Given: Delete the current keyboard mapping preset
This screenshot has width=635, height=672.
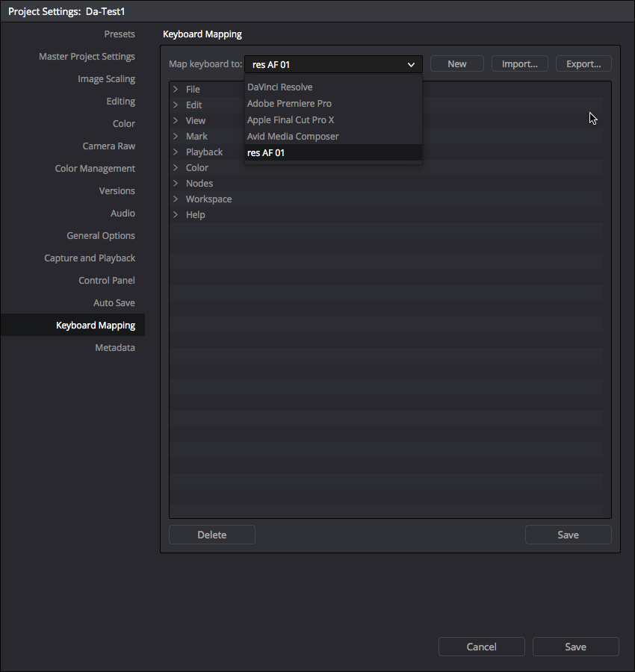Looking at the screenshot, I should coord(211,535).
